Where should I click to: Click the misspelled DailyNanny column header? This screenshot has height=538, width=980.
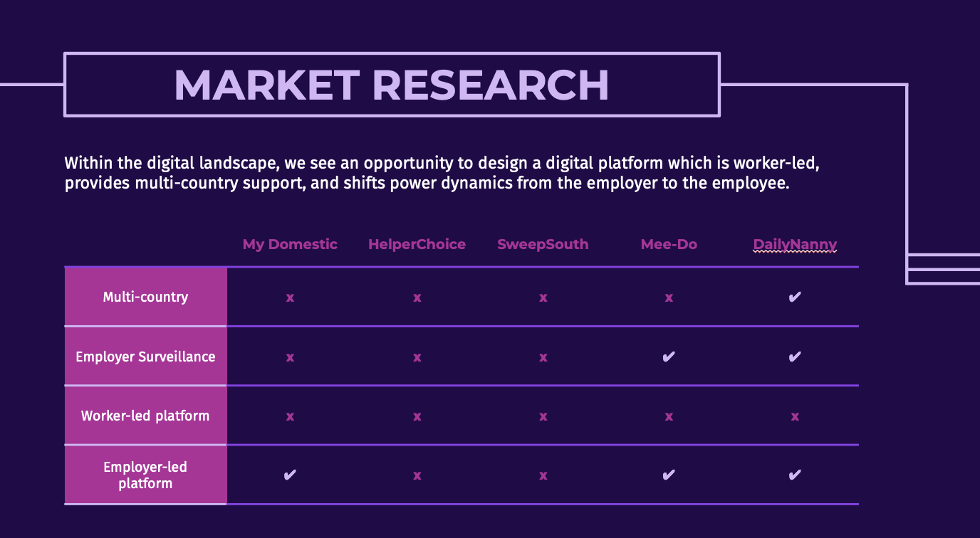795,245
